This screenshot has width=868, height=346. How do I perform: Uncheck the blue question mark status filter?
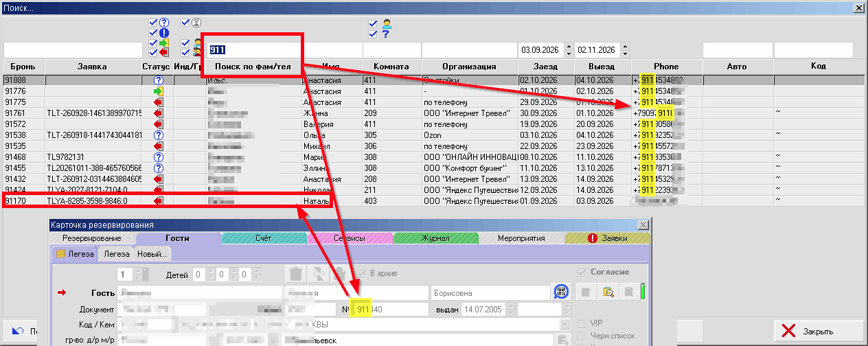click(x=153, y=22)
